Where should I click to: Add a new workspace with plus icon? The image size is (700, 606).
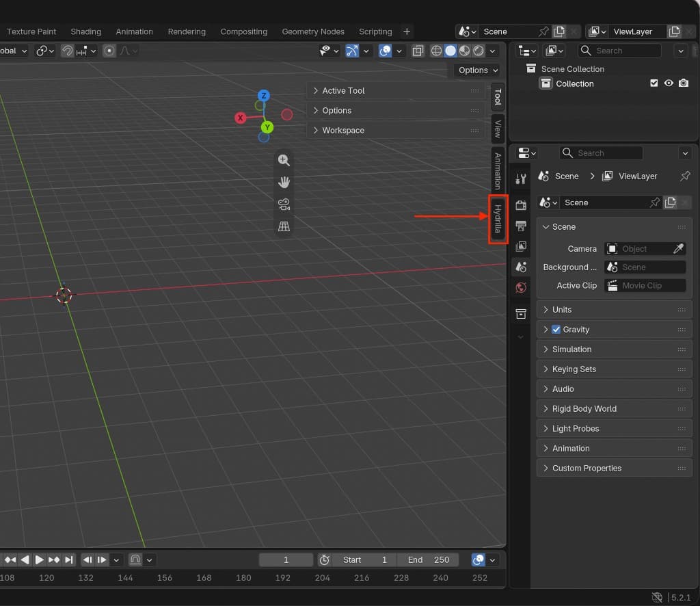point(407,31)
